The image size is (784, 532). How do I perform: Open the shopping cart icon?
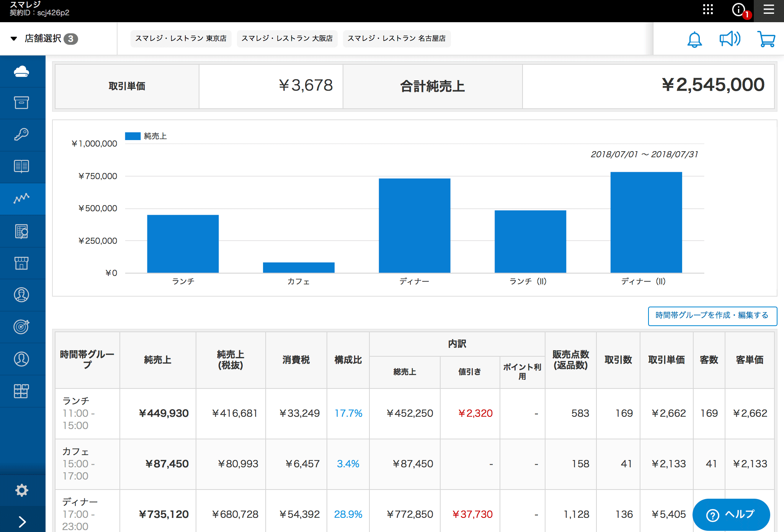pos(766,39)
